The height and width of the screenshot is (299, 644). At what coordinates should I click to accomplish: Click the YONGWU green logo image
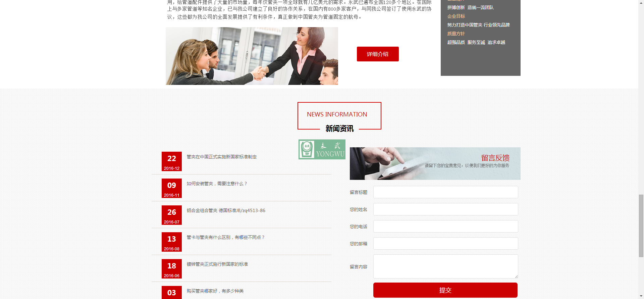click(x=322, y=149)
